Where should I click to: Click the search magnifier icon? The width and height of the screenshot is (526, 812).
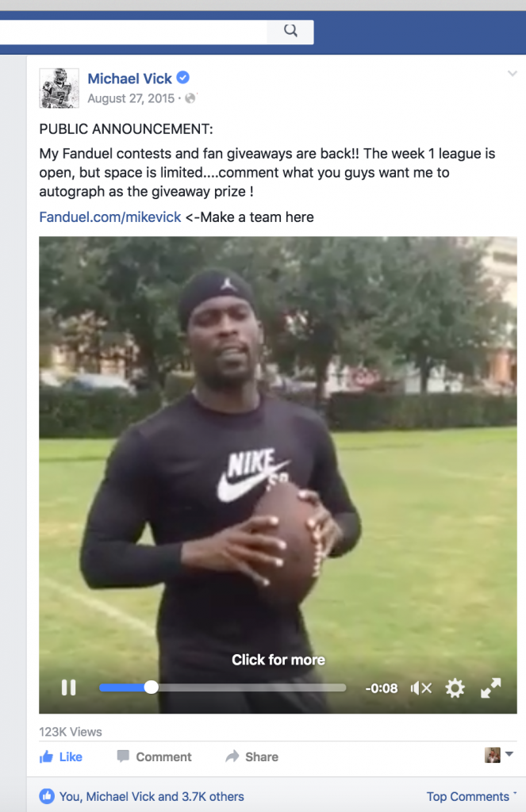(x=290, y=31)
